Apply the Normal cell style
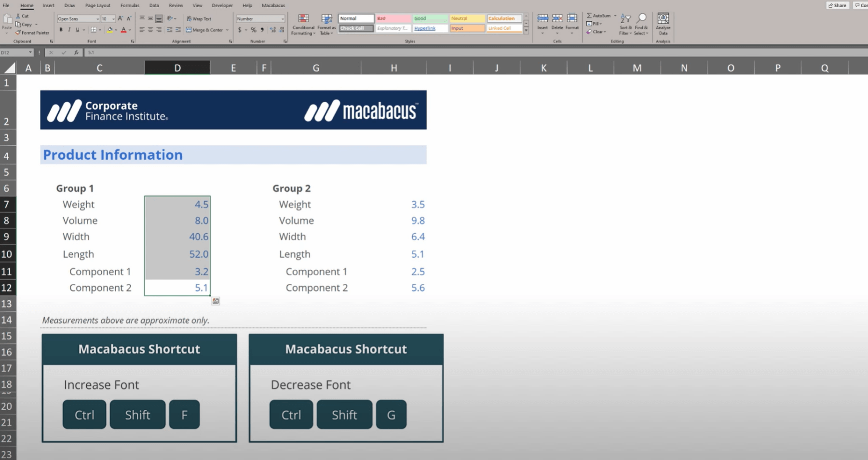The image size is (868, 460). [x=356, y=18]
